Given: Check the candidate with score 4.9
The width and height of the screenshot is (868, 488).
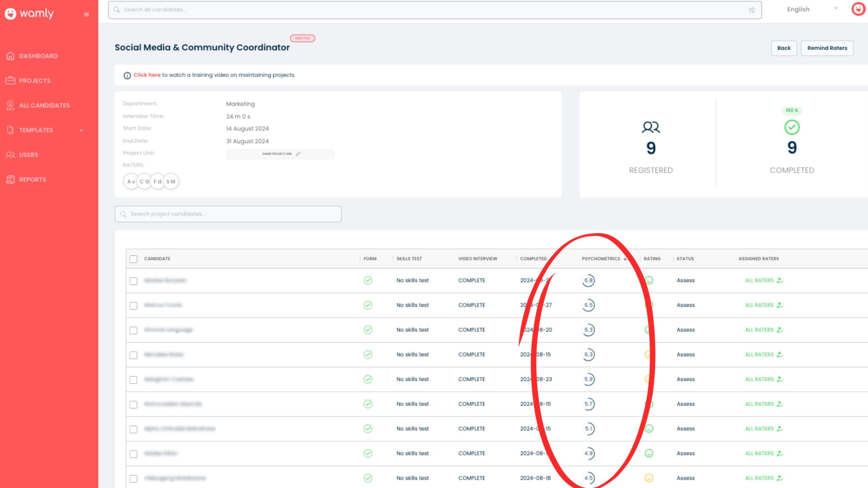Looking at the screenshot, I should [x=134, y=454].
